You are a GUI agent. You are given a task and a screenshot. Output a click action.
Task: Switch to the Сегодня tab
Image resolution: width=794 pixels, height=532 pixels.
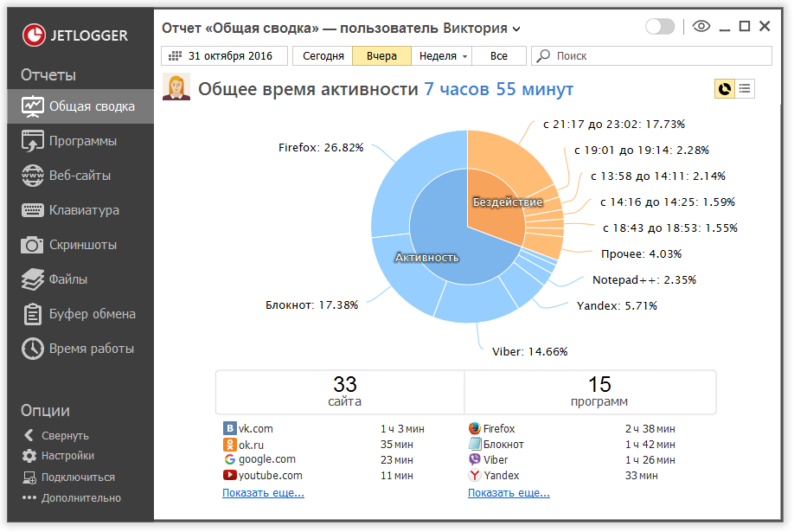point(322,55)
